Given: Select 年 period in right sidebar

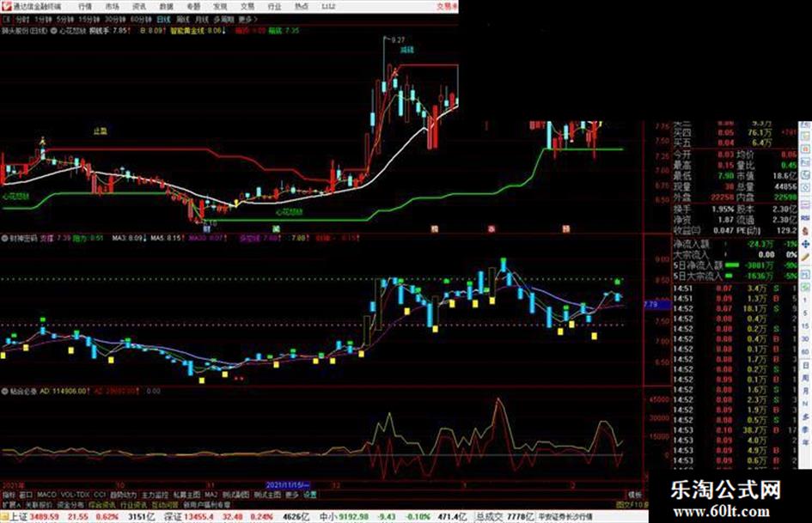Looking at the screenshot, I should (805, 443).
